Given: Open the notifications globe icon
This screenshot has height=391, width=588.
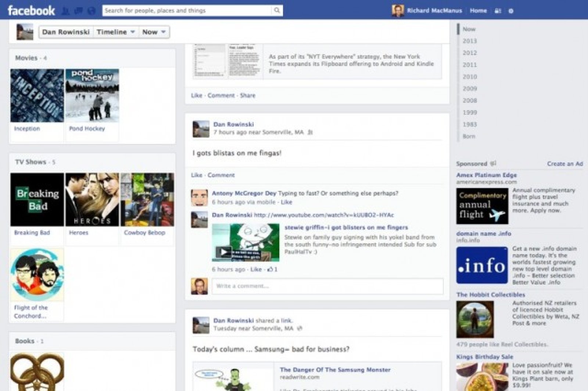Looking at the screenshot, I should pyautogui.click(x=91, y=11).
